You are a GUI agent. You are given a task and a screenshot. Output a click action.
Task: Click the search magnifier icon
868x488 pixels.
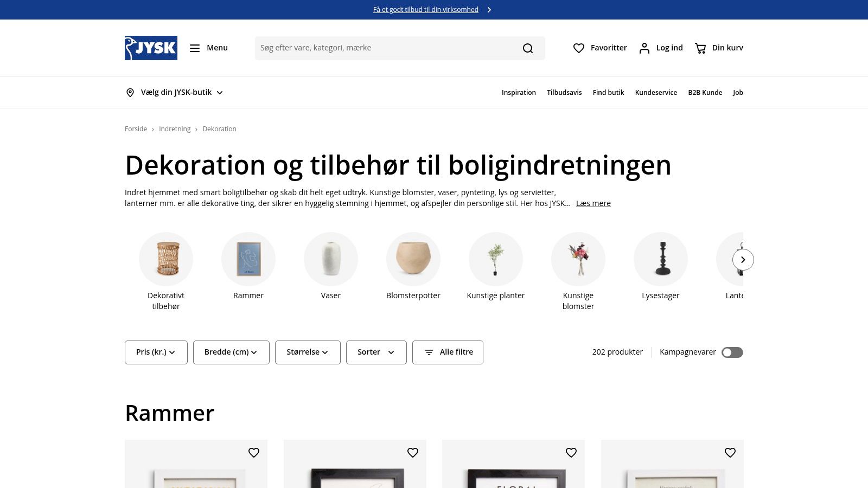click(x=528, y=48)
